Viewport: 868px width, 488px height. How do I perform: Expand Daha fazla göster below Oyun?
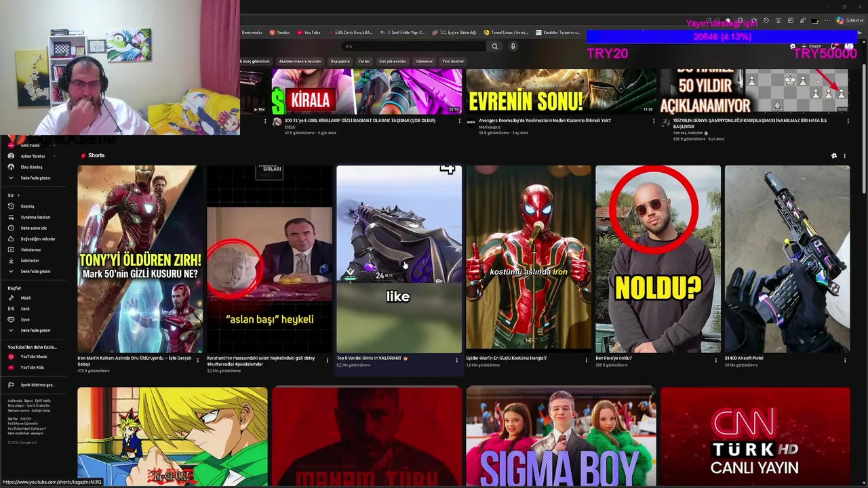tap(35, 330)
